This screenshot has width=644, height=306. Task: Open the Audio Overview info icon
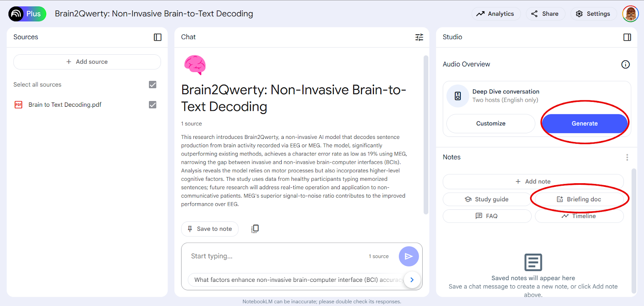coord(625,64)
